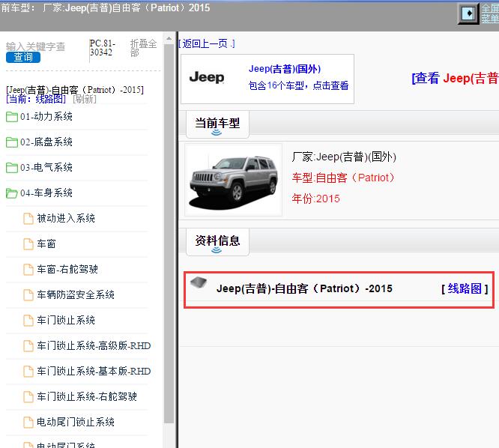
Task: Click file icon beside 车门锁止系统-高级版-RHD
Action: point(28,346)
